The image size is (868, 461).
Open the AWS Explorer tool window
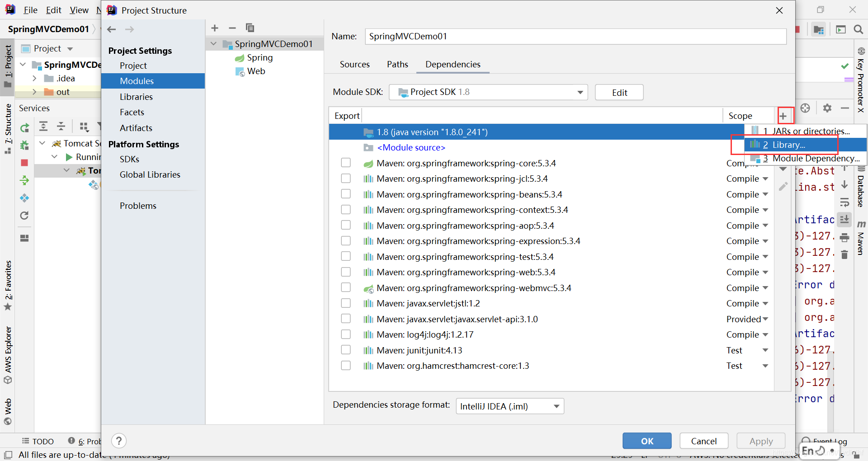[x=8, y=355]
